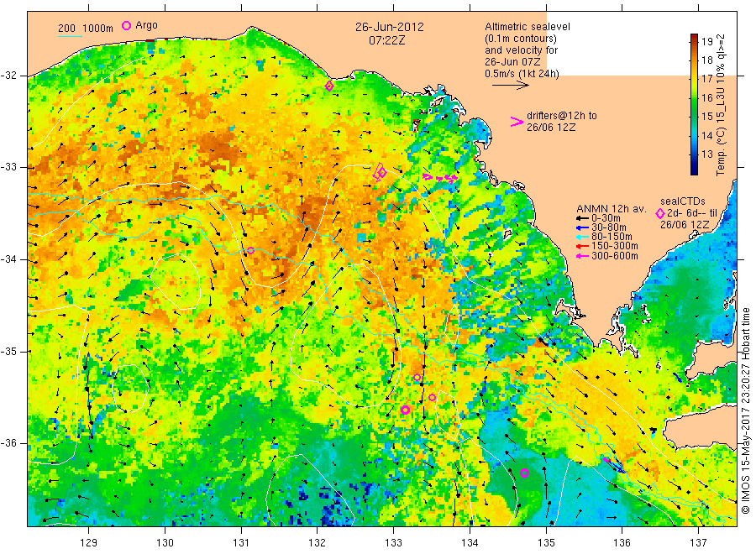Click the colorbar tick label 13

coord(706,154)
